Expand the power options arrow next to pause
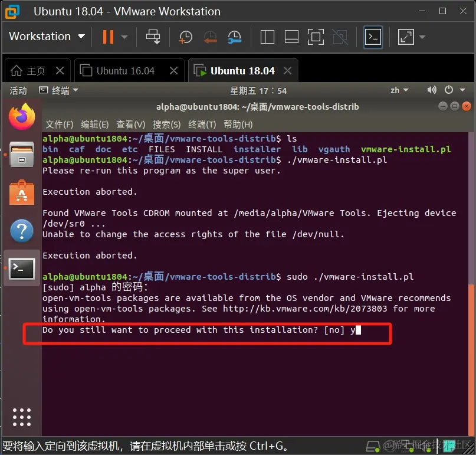The width and height of the screenshot is (476, 455). (124, 37)
